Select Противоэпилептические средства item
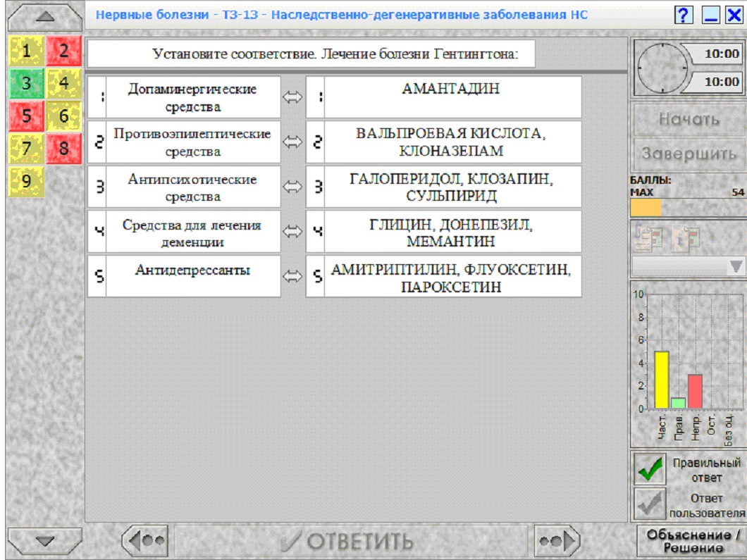 click(184, 142)
